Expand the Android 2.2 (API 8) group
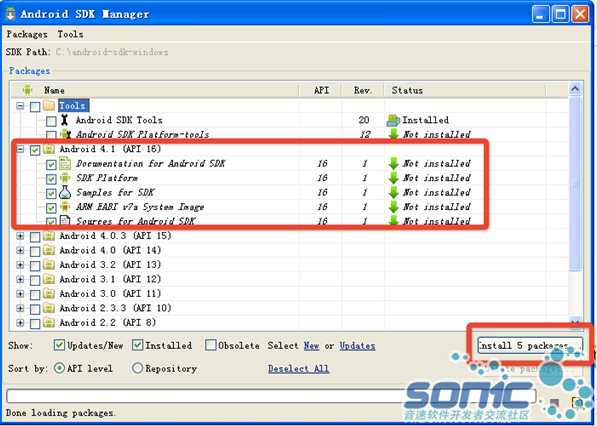 point(20,323)
